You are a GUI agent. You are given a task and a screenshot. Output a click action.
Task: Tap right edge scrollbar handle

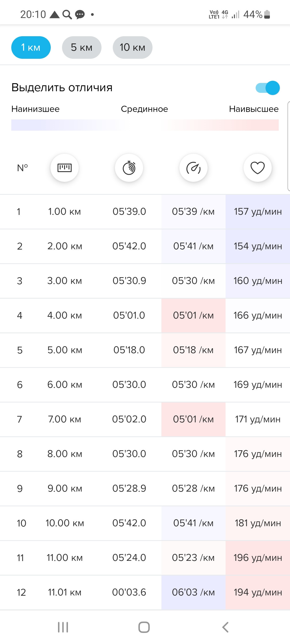[289, 146]
